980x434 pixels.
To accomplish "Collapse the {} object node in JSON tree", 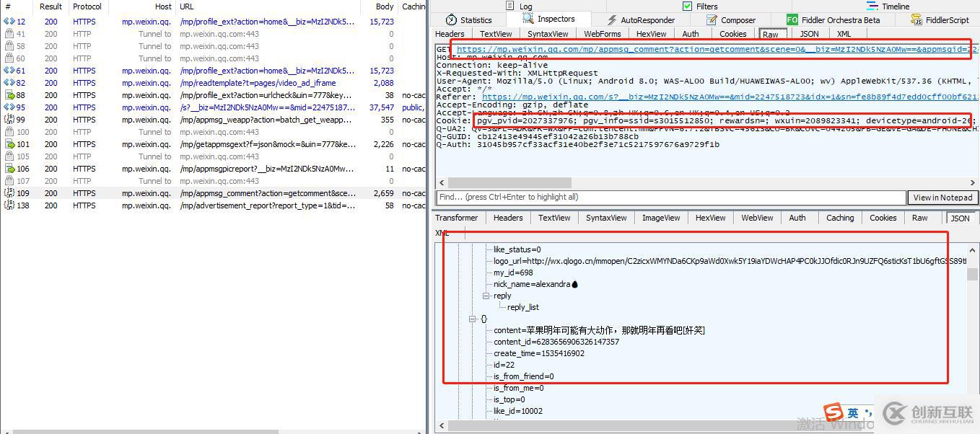I will [x=473, y=319].
